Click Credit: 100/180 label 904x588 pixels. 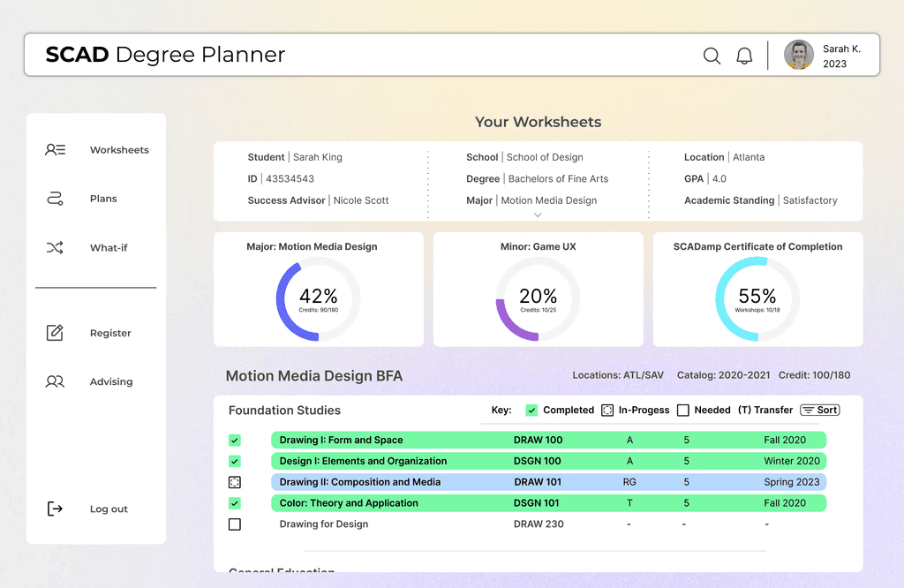pos(814,375)
